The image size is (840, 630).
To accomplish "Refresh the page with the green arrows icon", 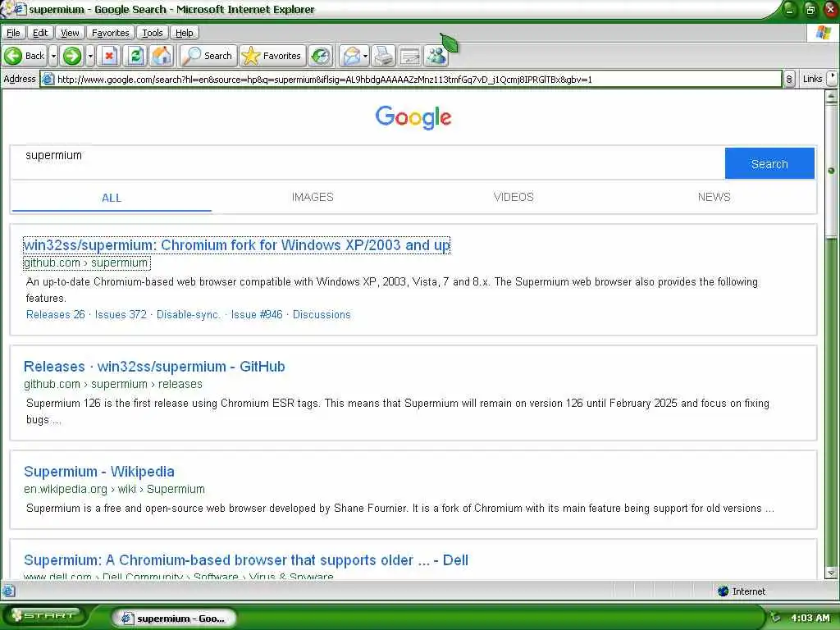I will (135, 56).
